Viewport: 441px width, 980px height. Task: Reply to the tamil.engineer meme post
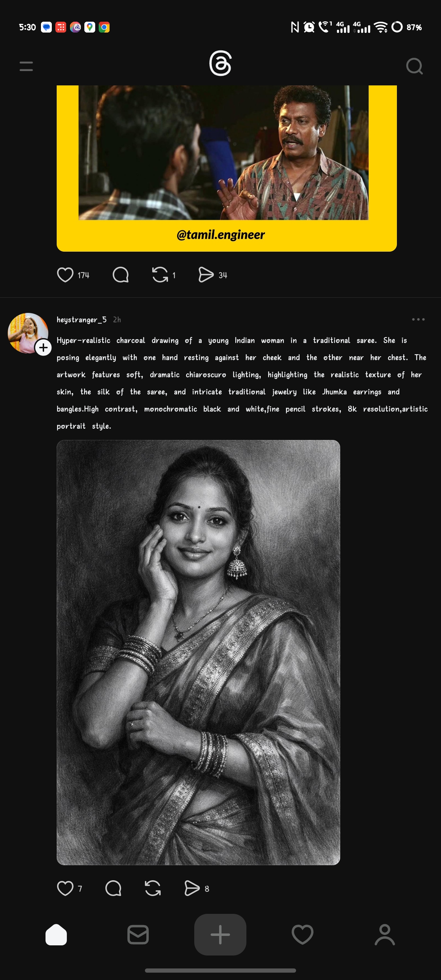pos(121,275)
